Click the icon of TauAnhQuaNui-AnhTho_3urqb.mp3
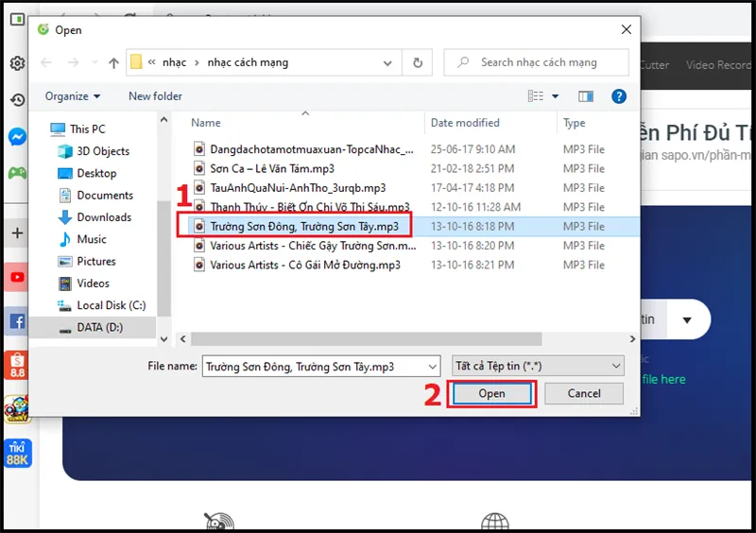Viewport: 756px width, 533px height. [x=199, y=188]
